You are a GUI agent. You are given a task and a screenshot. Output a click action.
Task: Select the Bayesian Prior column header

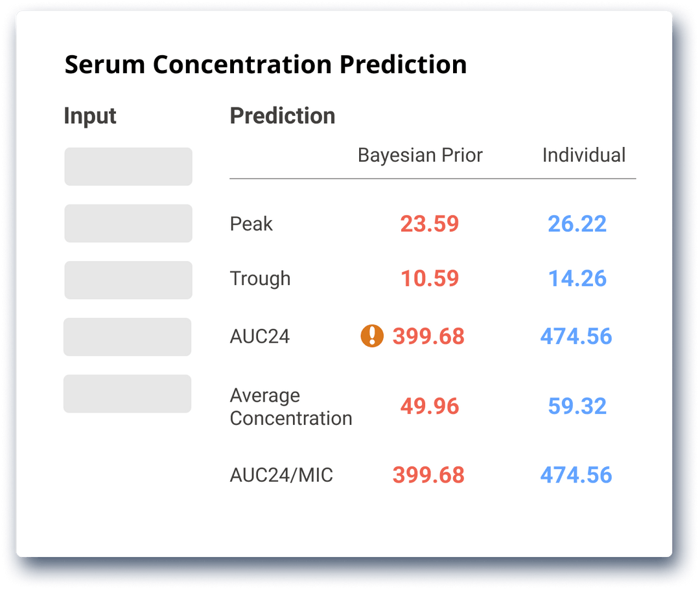420,155
